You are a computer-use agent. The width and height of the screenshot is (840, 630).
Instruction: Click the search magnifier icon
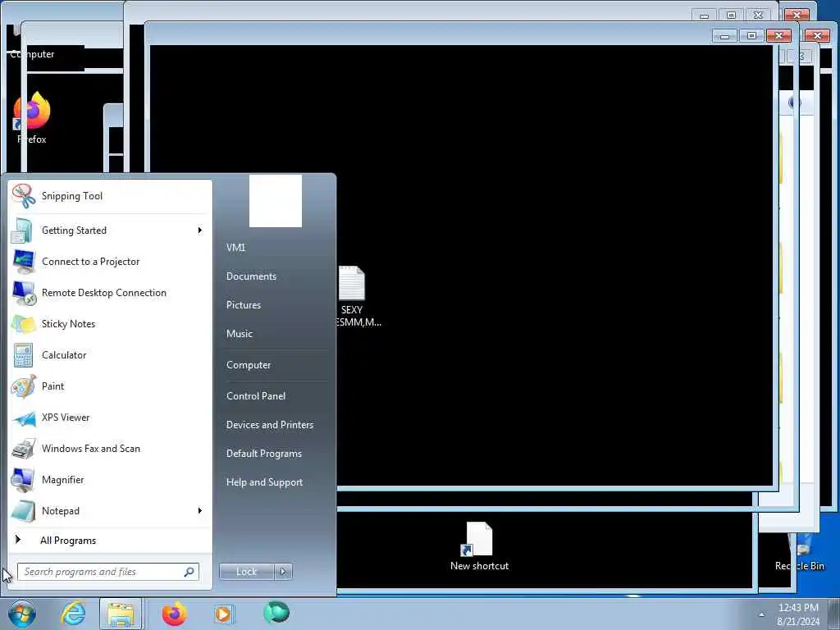click(x=189, y=572)
